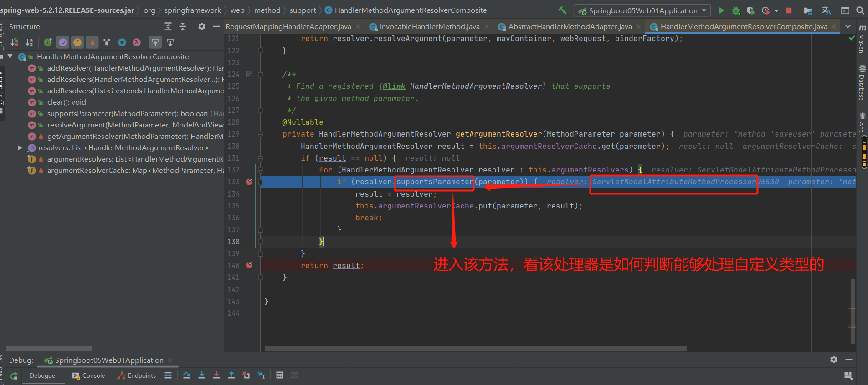Click breadcrumb 'support' package

click(303, 10)
